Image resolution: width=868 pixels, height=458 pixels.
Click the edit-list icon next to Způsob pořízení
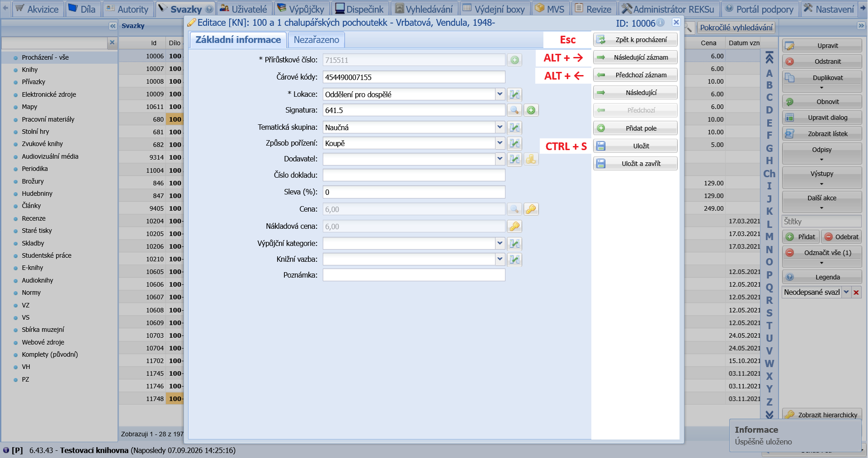[514, 143]
